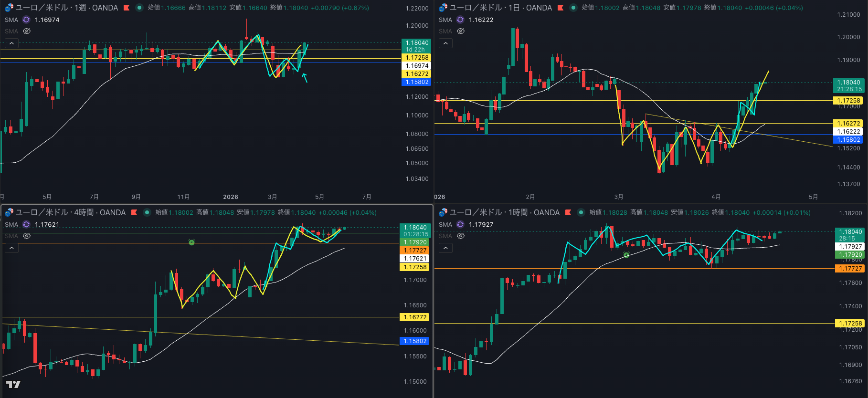Collapse the indicator legend on the weekly chart
This screenshot has width=868, height=398.
pos(11,43)
